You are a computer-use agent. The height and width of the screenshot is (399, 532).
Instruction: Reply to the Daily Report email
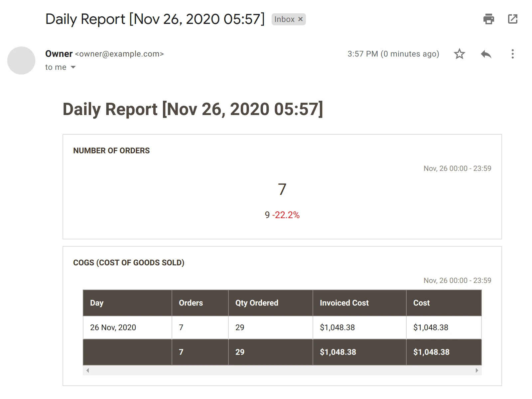pyautogui.click(x=485, y=54)
